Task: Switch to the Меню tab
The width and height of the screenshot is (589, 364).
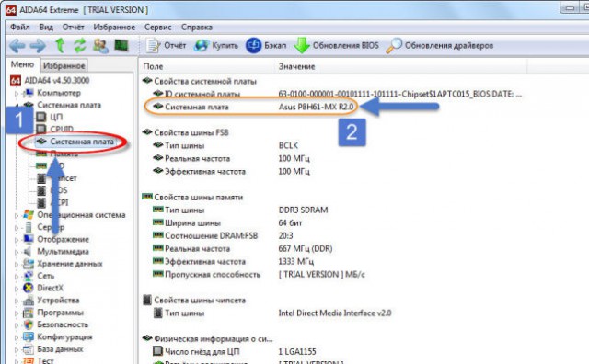Action: coord(22,64)
